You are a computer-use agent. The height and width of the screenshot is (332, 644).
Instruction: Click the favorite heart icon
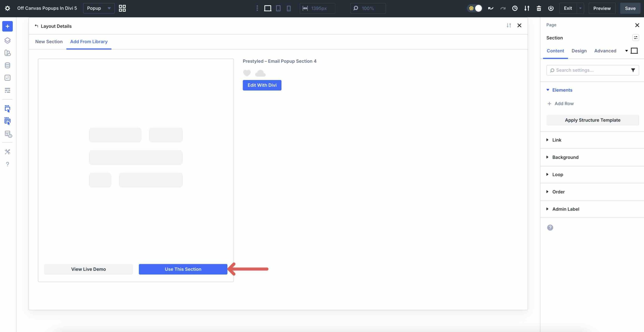tap(247, 73)
